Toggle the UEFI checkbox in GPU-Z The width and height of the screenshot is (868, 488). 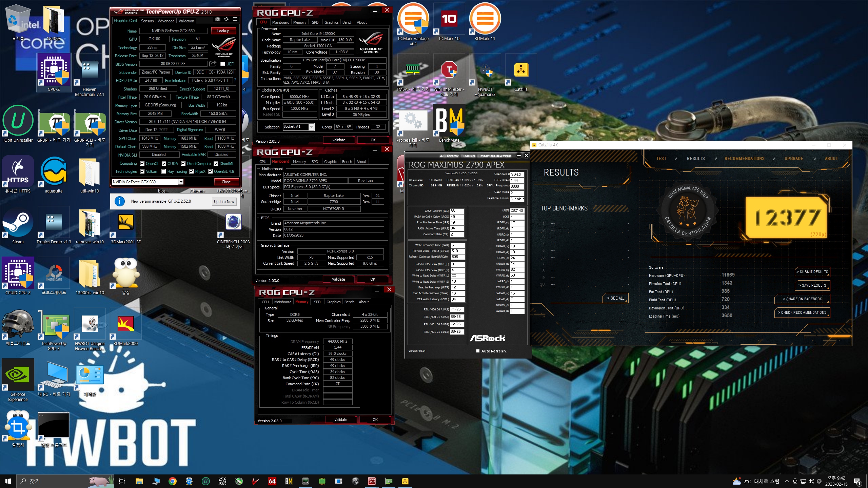[x=223, y=64]
